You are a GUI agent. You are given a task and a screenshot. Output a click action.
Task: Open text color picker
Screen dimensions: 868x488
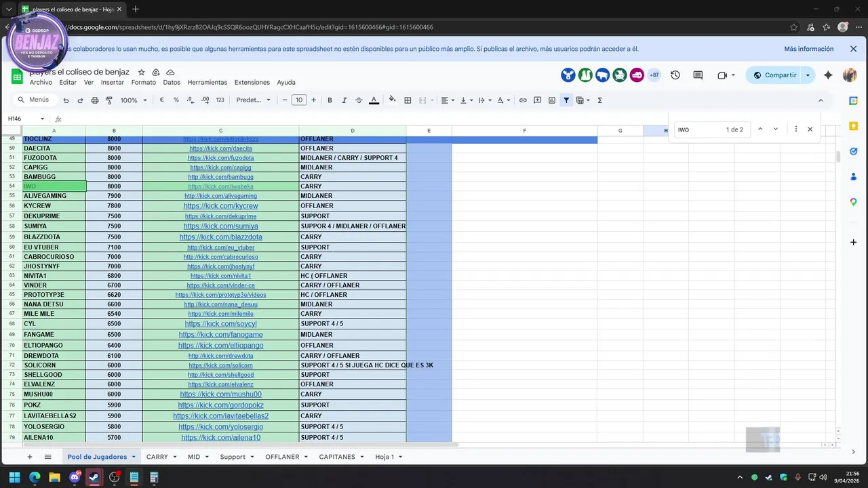374,100
